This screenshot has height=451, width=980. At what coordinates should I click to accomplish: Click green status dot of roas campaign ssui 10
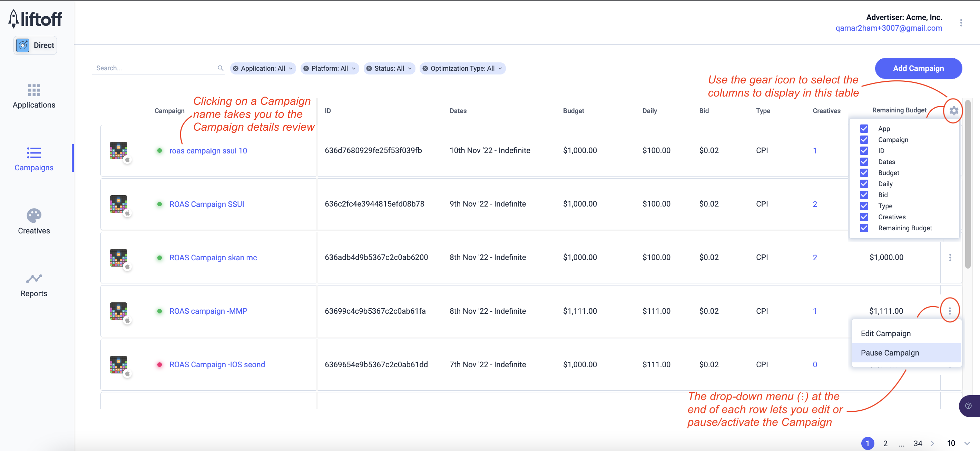159,151
